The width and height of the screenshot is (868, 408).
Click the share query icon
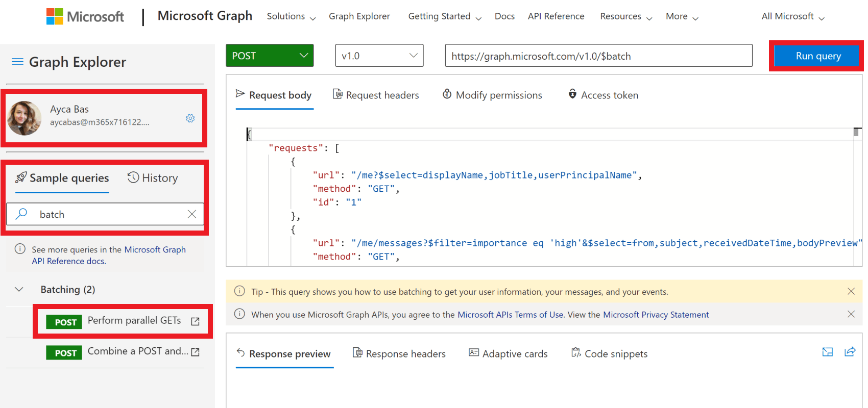(x=850, y=352)
